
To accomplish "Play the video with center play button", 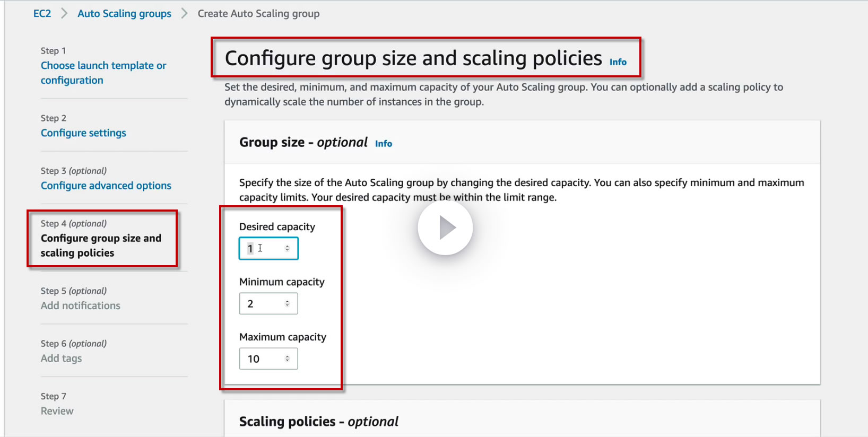I will [445, 228].
